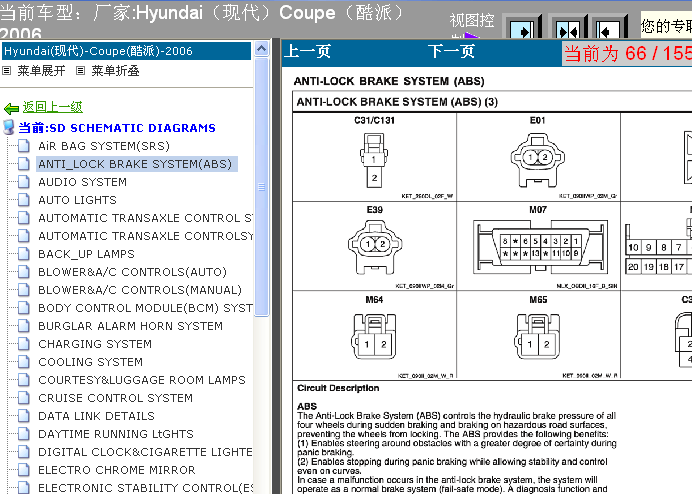Open CHARGING SYSTEM entry
This screenshot has height=494, width=692.
pyautogui.click(x=95, y=344)
